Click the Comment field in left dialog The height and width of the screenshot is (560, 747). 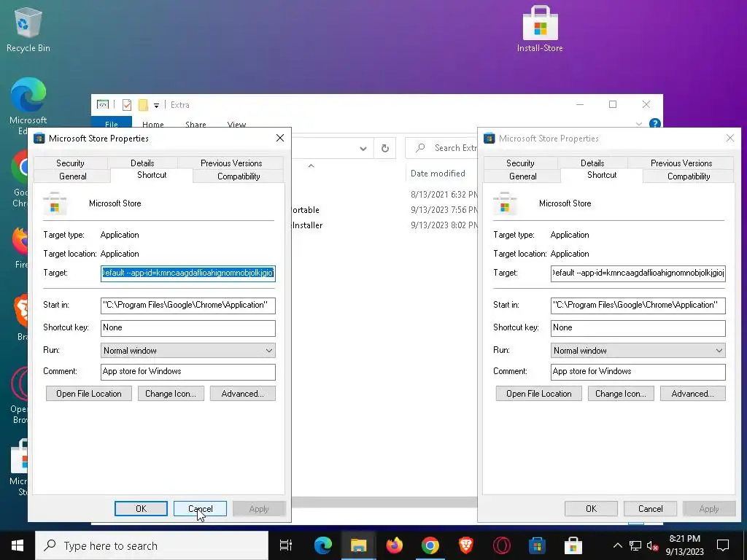[x=188, y=372]
